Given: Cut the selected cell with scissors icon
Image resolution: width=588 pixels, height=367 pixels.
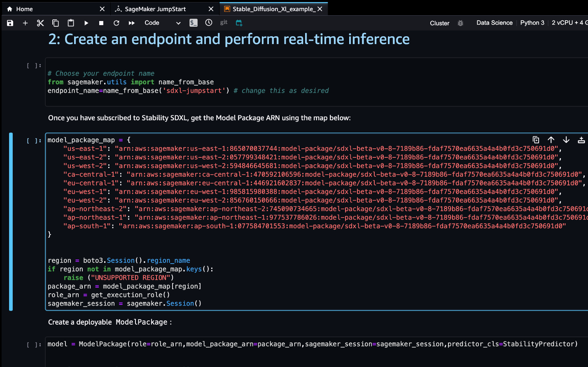Looking at the screenshot, I should [40, 23].
